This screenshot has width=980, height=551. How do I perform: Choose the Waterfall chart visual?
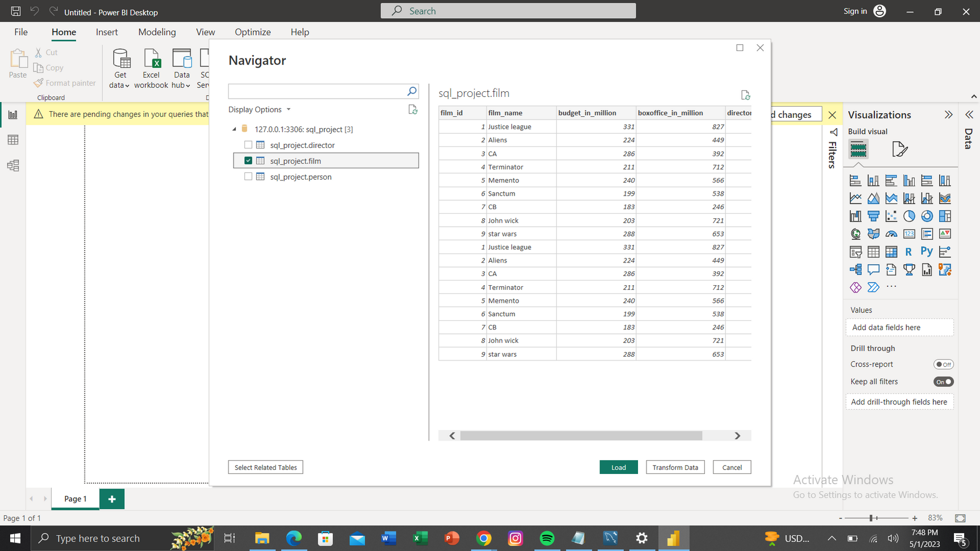(x=855, y=216)
